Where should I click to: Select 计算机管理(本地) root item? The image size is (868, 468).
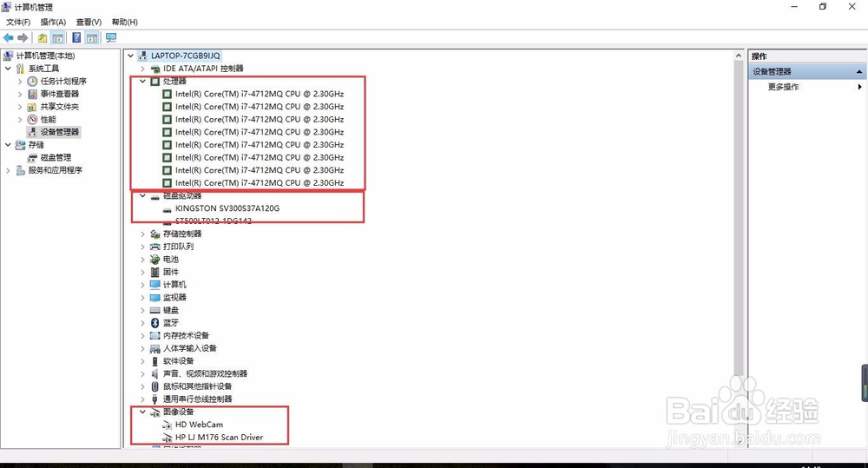pos(45,56)
